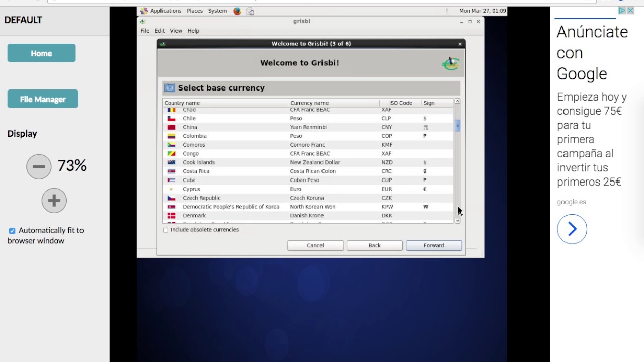This screenshot has height=362, width=644.
Task: Sort by Country name column header
Action: [225, 103]
